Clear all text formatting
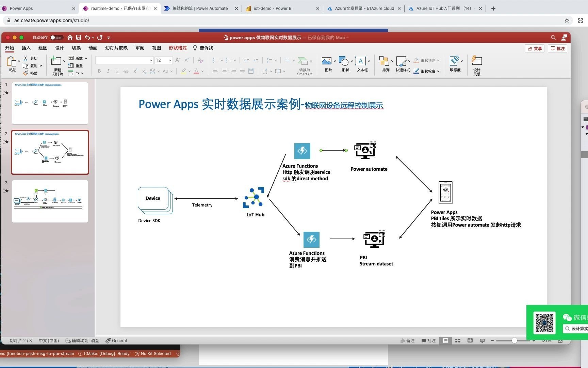Screen dimensions: 588x368 pos(200,60)
